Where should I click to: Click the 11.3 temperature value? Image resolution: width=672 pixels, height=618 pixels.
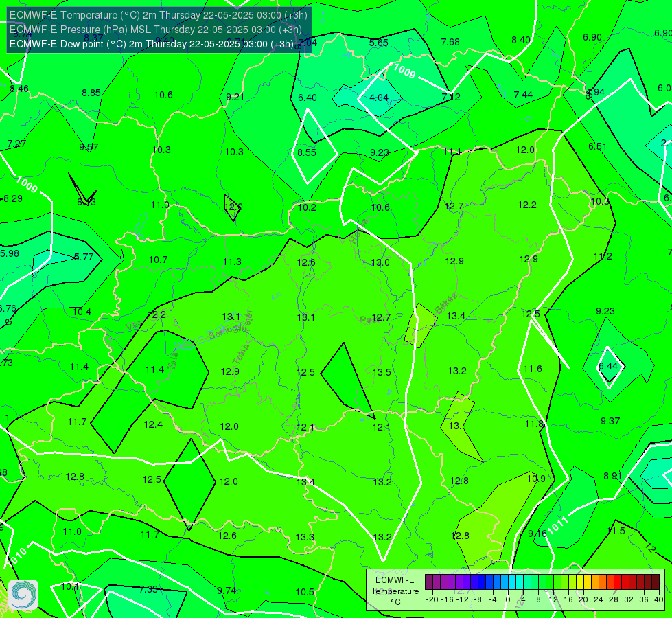(x=232, y=262)
